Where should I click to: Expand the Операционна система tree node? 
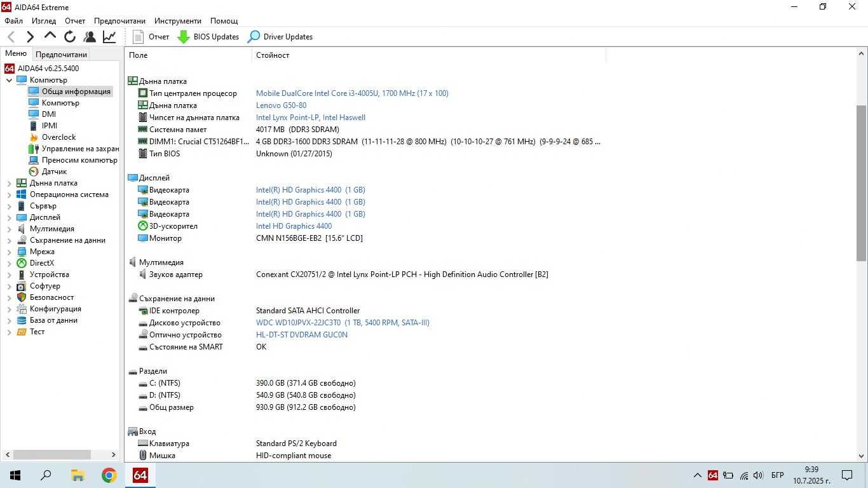pos(9,194)
